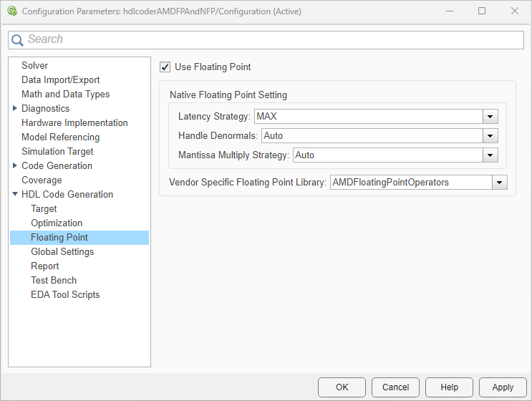Screen dimensions: 532x401
Task: Click the configuration gear icon in title bar
Action: pos(11,11)
